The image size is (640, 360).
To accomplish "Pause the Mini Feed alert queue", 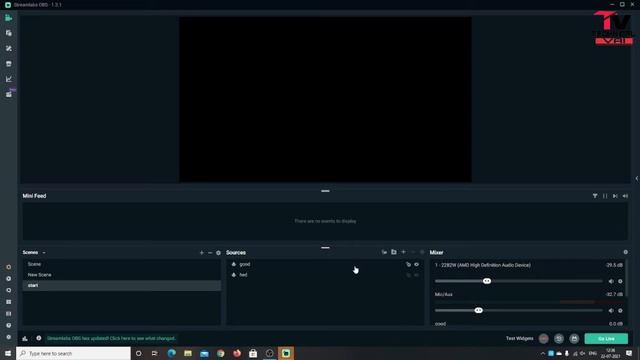I will [605, 196].
